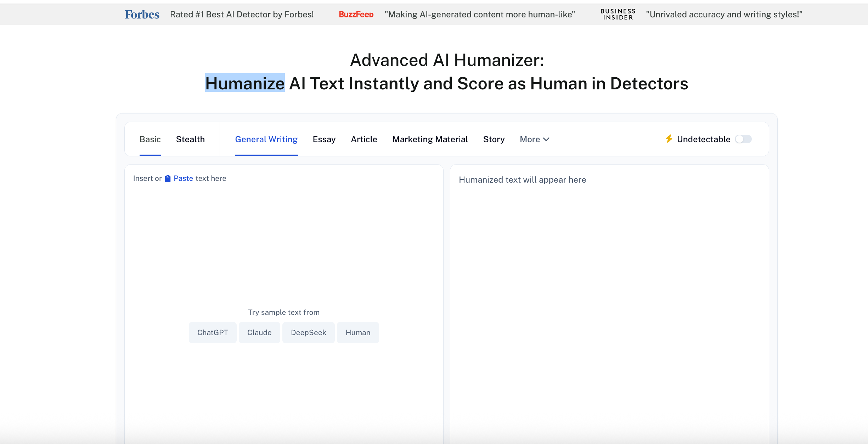Toggle the Undetectable switch on

tap(743, 139)
